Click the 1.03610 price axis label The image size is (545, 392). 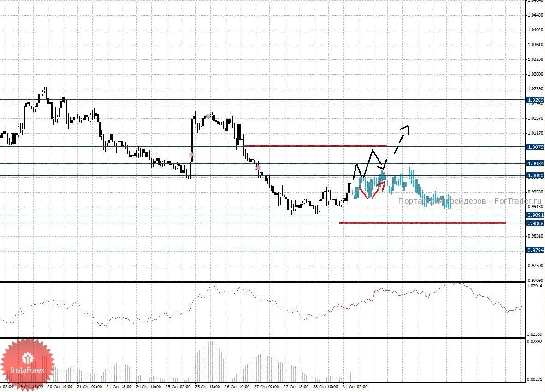[x=535, y=45]
